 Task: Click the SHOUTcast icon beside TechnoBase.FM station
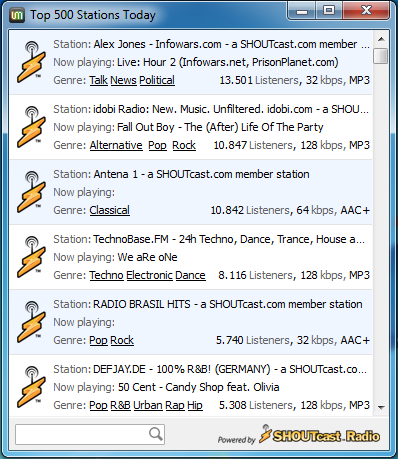[x=31, y=257]
